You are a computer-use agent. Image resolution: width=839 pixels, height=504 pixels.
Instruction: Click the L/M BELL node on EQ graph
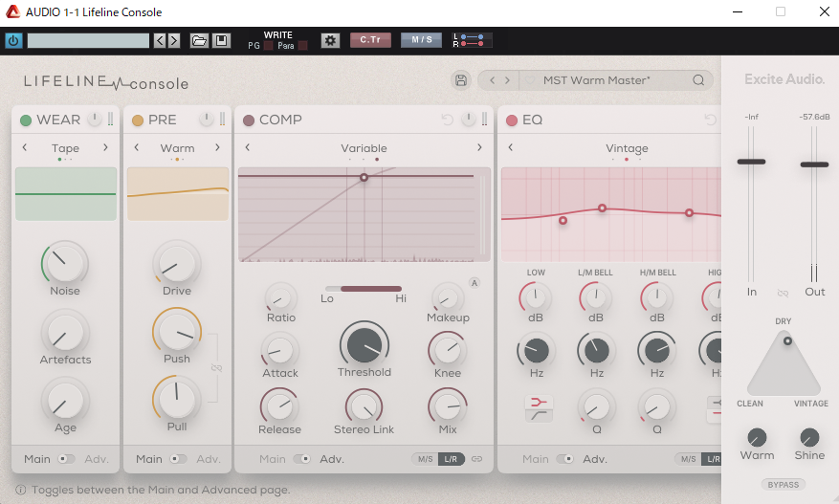(x=602, y=208)
